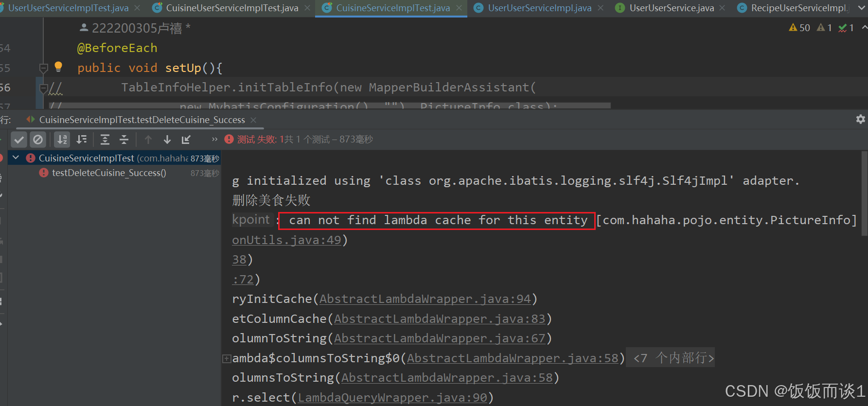868x406 pixels.
Task: Open run panel settings gear
Action: (860, 119)
